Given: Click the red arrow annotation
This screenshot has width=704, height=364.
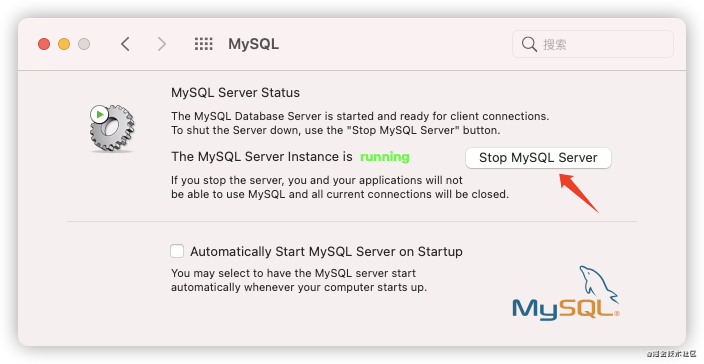Looking at the screenshot, I should (x=579, y=193).
